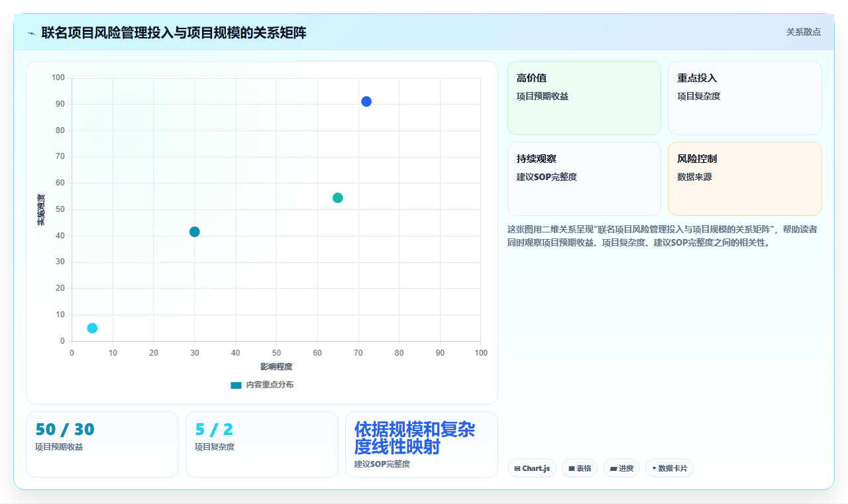The width and height of the screenshot is (848, 504).
Task: Toggle the 内容重点分布 legend entry
Action: pyautogui.click(x=262, y=385)
